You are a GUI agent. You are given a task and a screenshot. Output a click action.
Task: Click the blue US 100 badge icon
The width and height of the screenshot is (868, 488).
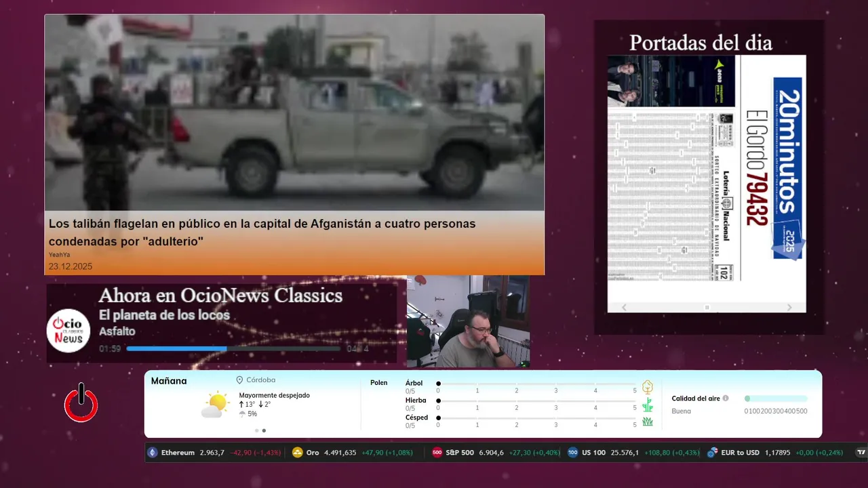tap(573, 453)
